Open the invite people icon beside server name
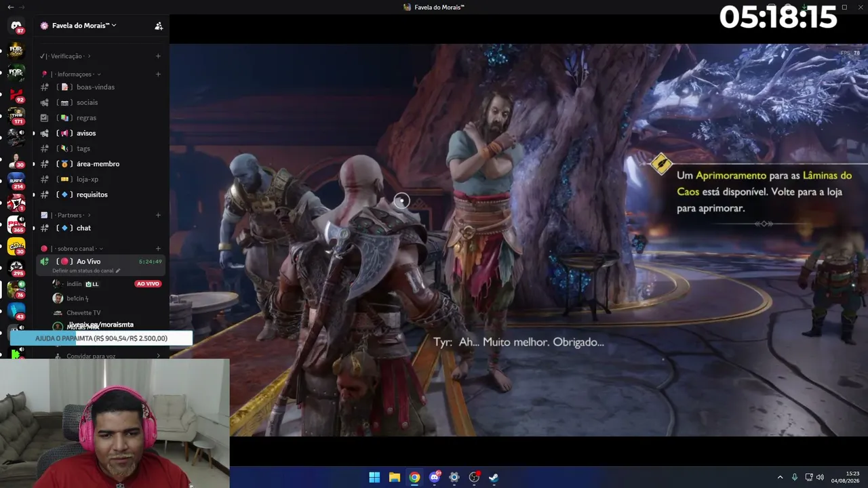The image size is (868, 488). [159, 26]
